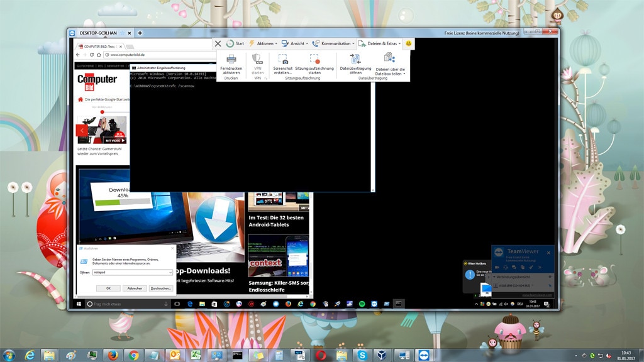Click the remote Task View icon
The width and height of the screenshot is (644, 362).
pos(177,304)
